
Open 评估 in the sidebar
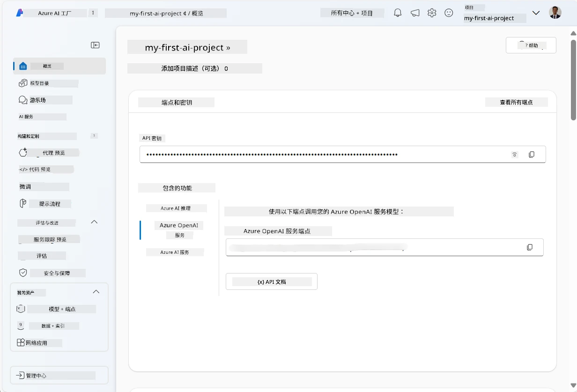click(x=42, y=256)
